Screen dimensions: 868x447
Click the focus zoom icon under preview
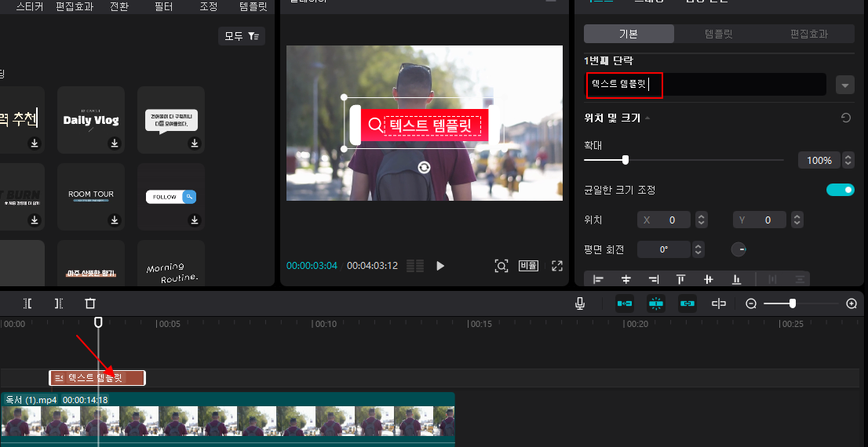point(501,266)
